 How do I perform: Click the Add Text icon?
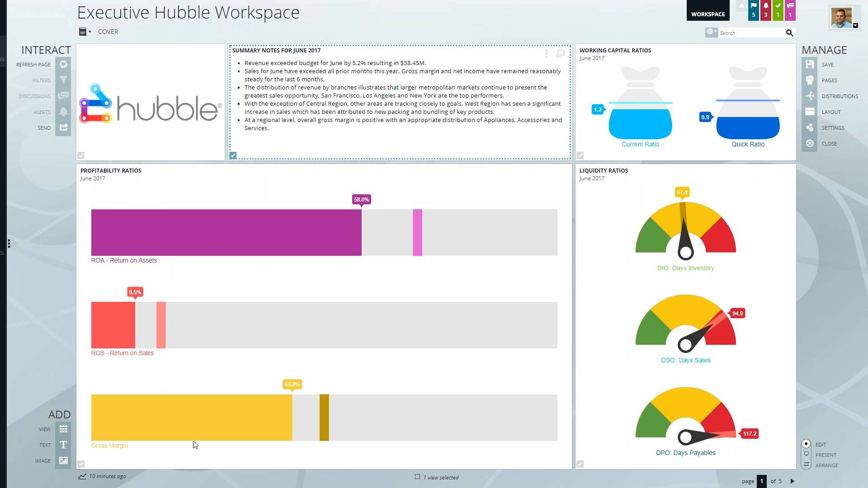(x=63, y=445)
